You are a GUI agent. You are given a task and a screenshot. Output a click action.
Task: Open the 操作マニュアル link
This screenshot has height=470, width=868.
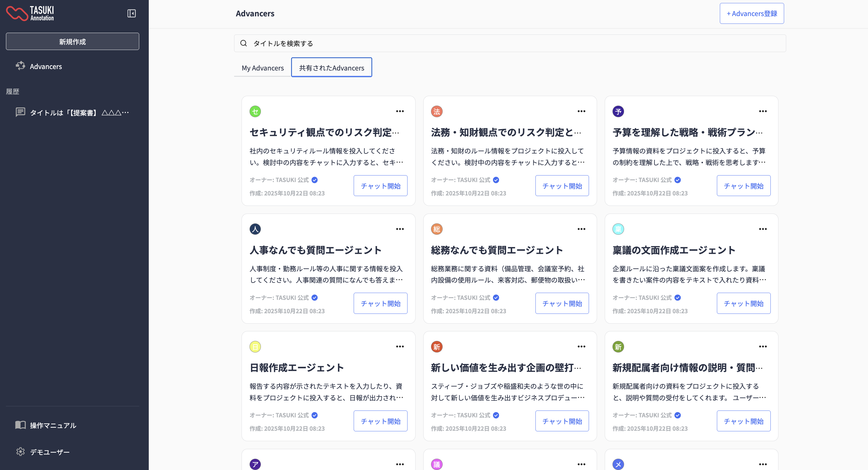53,425
